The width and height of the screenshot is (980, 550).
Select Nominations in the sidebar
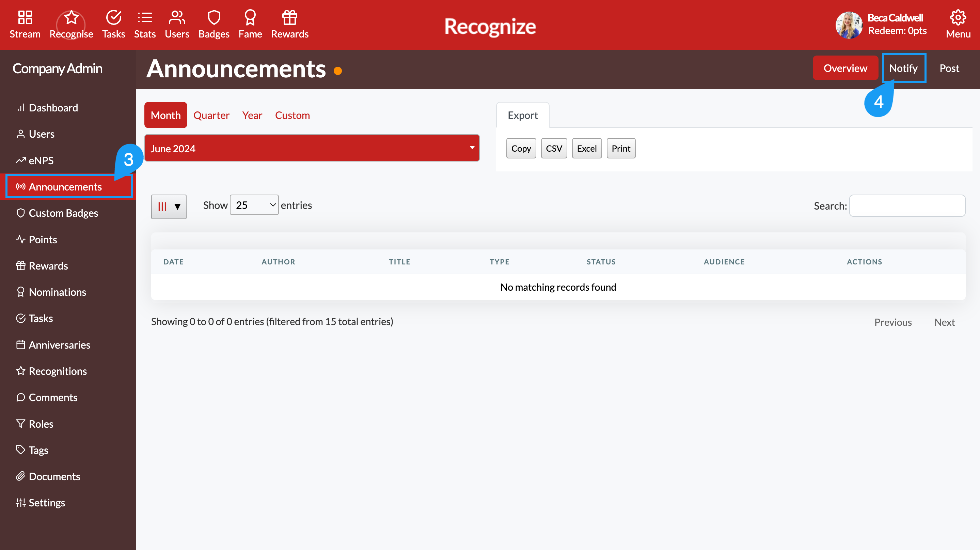pyautogui.click(x=58, y=292)
